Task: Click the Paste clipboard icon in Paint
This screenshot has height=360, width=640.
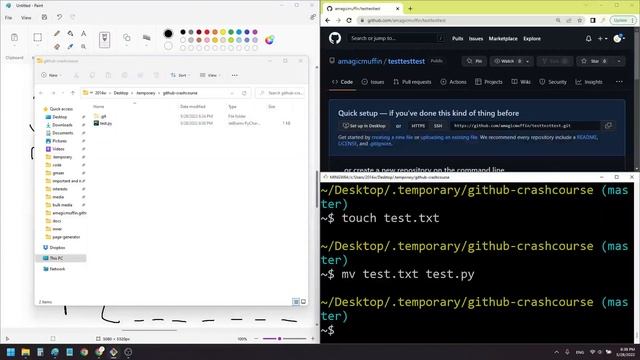Action: 14,38
